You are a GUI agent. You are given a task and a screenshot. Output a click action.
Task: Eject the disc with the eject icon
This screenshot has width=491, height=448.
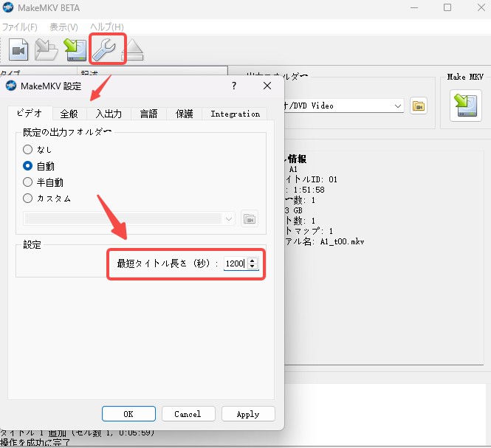[x=133, y=49]
